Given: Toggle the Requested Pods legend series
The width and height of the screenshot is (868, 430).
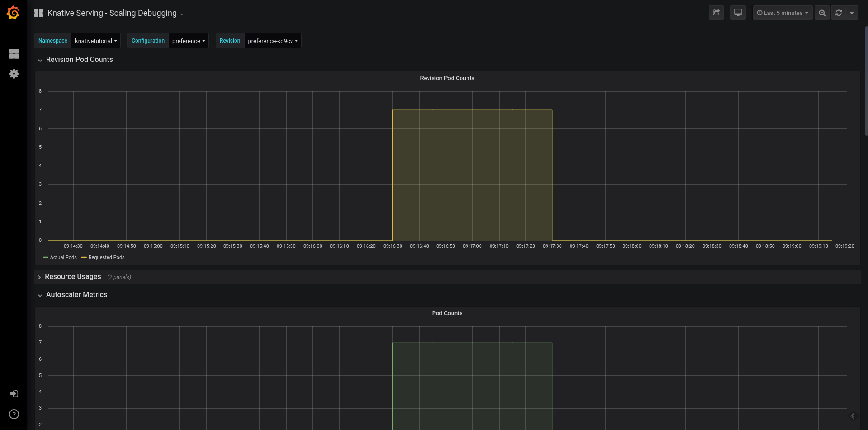Looking at the screenshot, I should pyautogui.click(x=106, y=257).
